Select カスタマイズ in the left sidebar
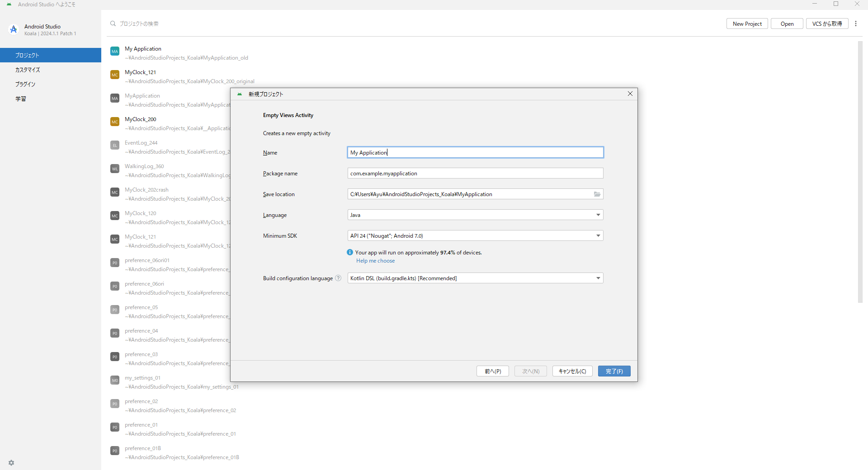The height and width of the screenshot is (470, 868). 28,70
